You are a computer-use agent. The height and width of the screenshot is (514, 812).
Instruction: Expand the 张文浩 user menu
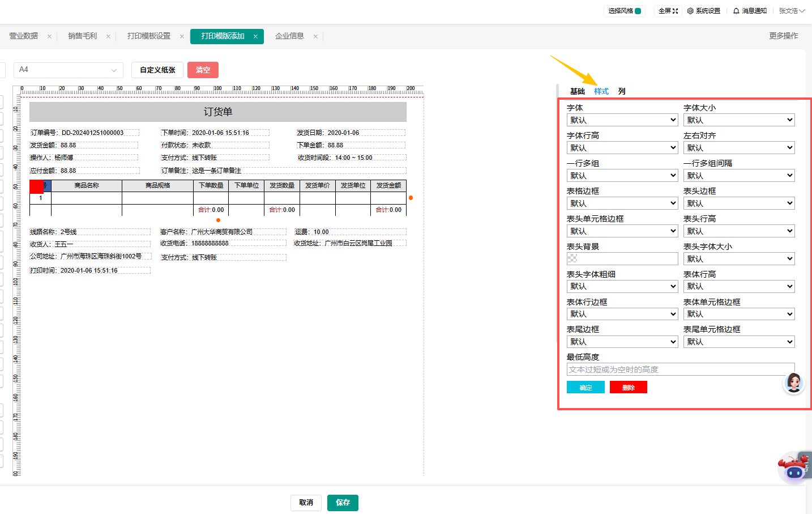(x=792, y=11)
